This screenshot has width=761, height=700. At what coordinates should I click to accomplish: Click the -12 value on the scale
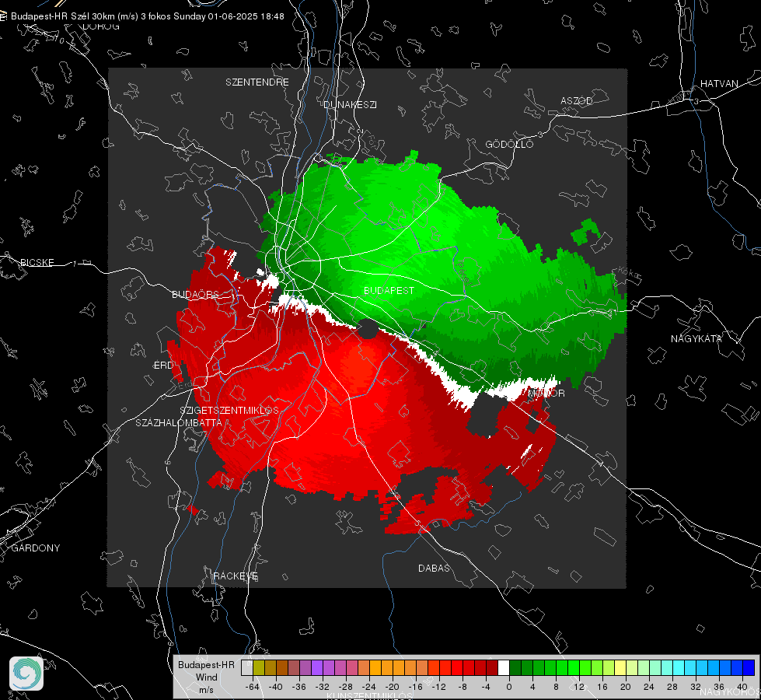438,688
